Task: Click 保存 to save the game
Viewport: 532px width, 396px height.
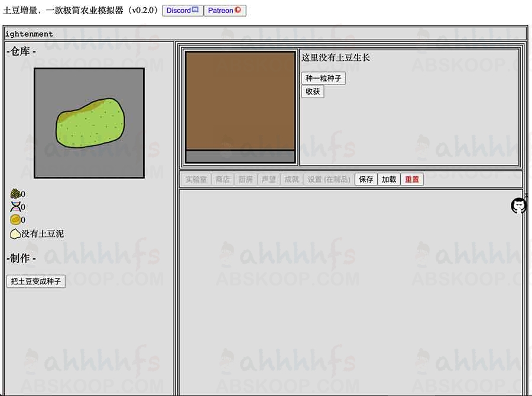Action: tap(366, 179)
